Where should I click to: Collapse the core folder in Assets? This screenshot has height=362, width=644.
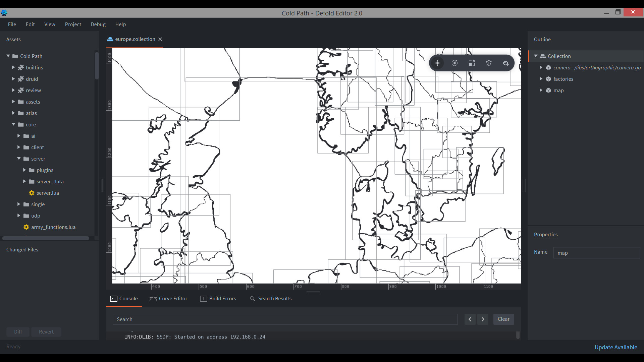(x=13, y=124)
